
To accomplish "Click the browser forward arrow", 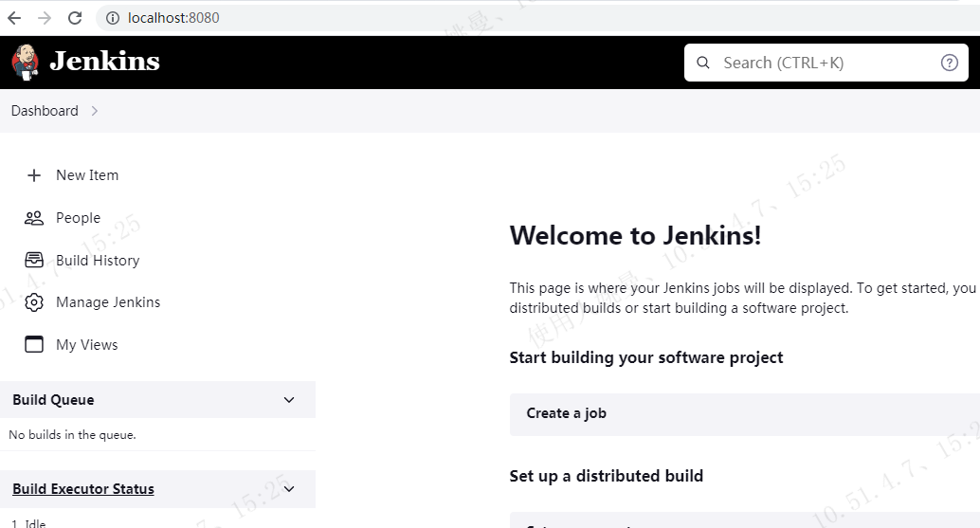I will tap(45, 18).
